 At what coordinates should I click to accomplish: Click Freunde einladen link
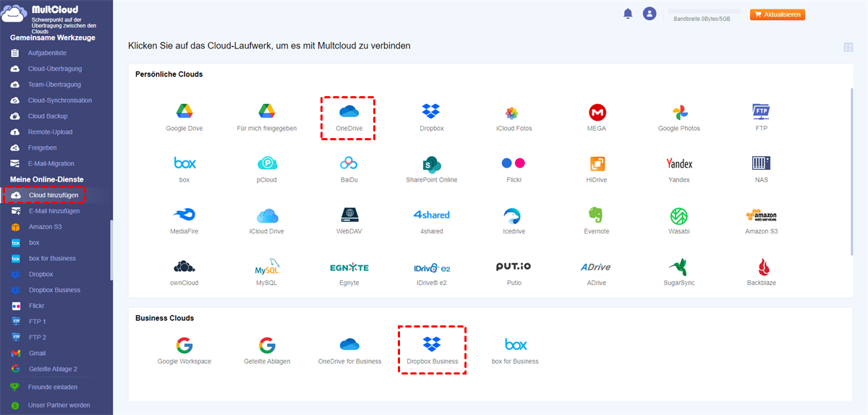point(53,388)
